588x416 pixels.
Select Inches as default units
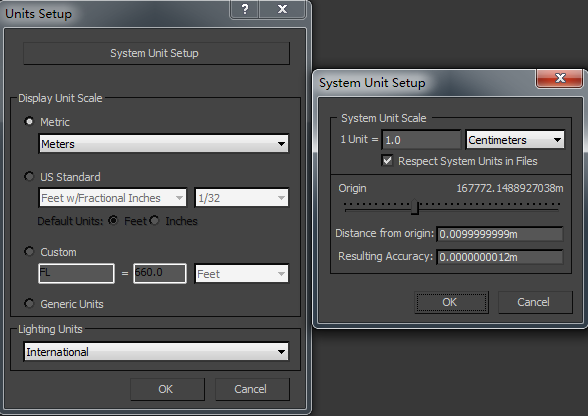pyautogui.click(x=154, y=221)
